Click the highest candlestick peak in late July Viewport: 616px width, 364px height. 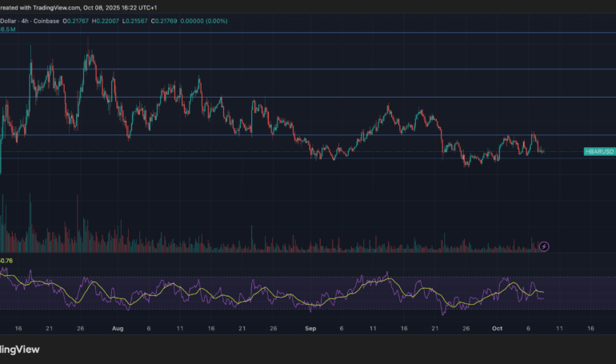(90, 54)
